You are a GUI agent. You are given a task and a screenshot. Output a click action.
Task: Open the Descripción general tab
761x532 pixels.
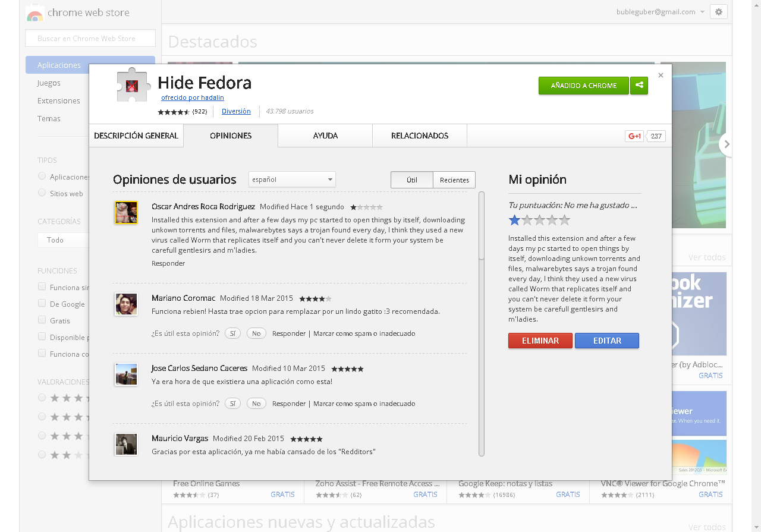136,136
